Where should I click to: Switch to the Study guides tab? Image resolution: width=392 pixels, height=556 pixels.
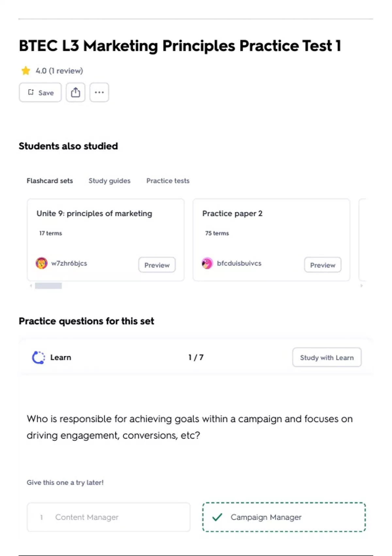pos(109,181)
